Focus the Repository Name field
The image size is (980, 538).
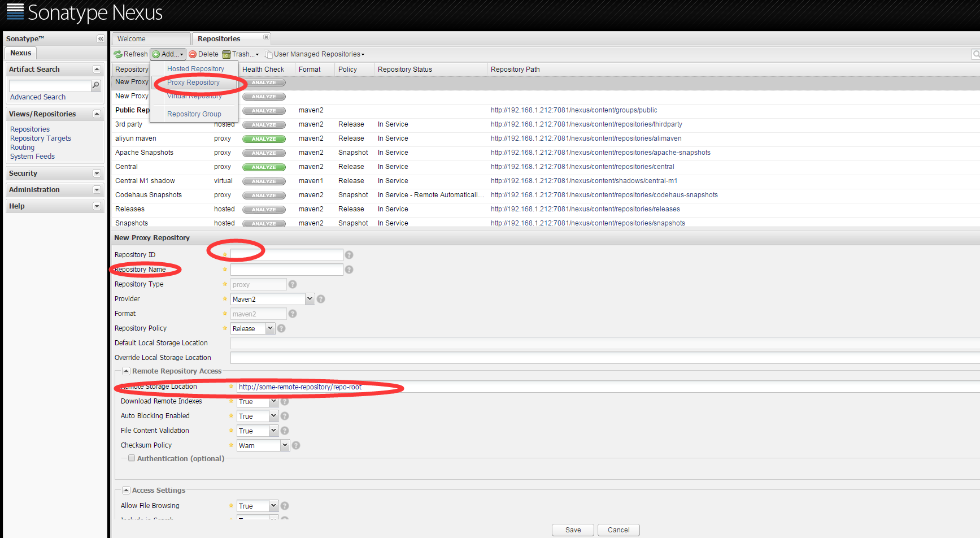[286, 270]
